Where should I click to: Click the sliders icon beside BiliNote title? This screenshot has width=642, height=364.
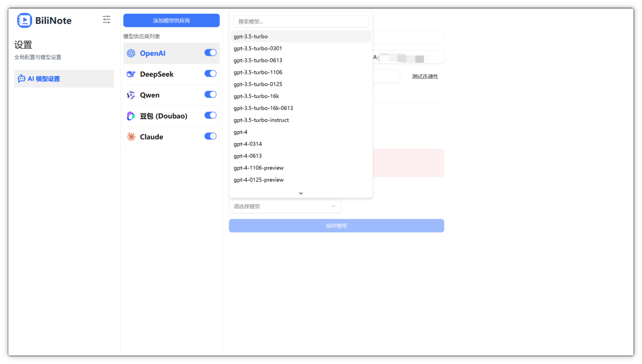point(106,19)
